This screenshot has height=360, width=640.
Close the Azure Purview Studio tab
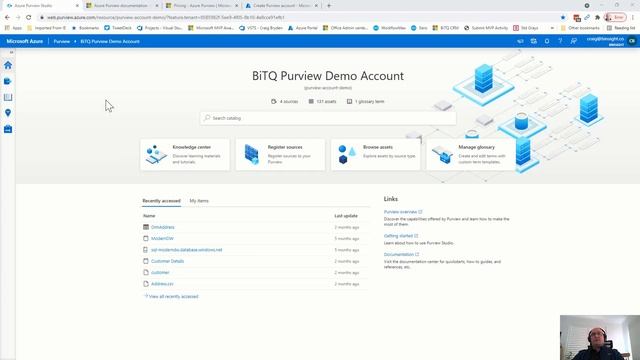(77, 6)
